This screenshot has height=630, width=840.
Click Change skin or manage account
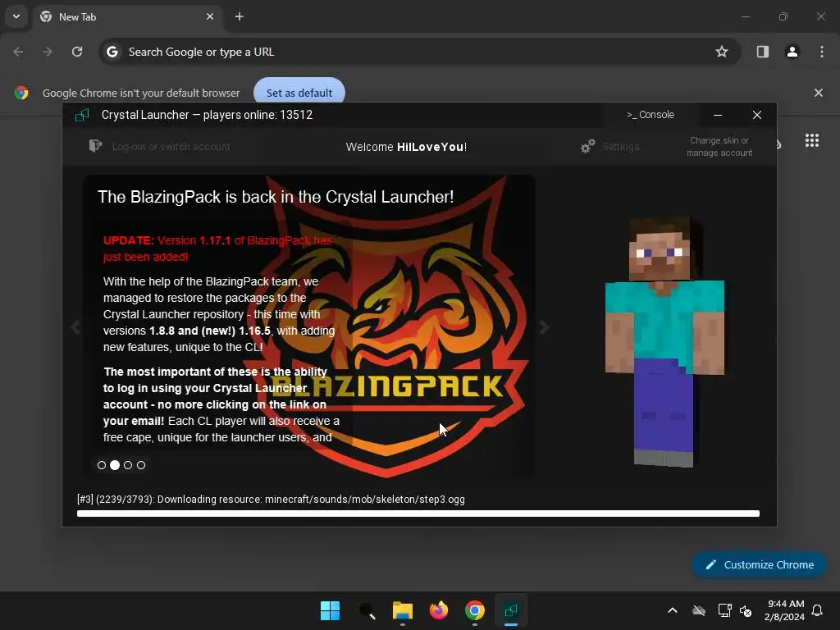(x=719, y=146)
